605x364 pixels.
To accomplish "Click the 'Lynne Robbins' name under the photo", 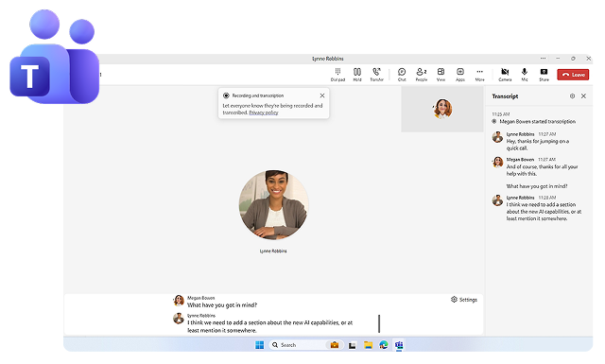I will tap(273, 251).
